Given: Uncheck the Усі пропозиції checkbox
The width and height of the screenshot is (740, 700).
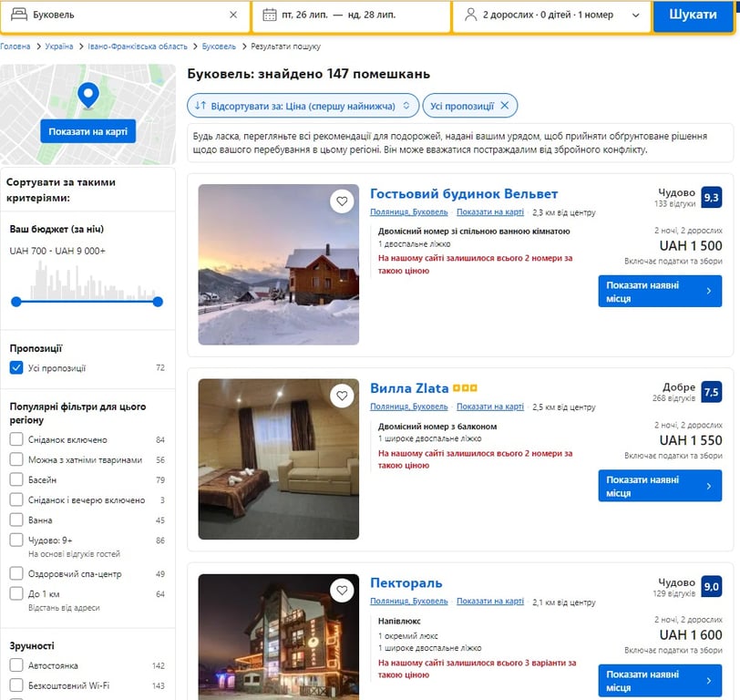Looking at the screenshot, I should 16,368.
